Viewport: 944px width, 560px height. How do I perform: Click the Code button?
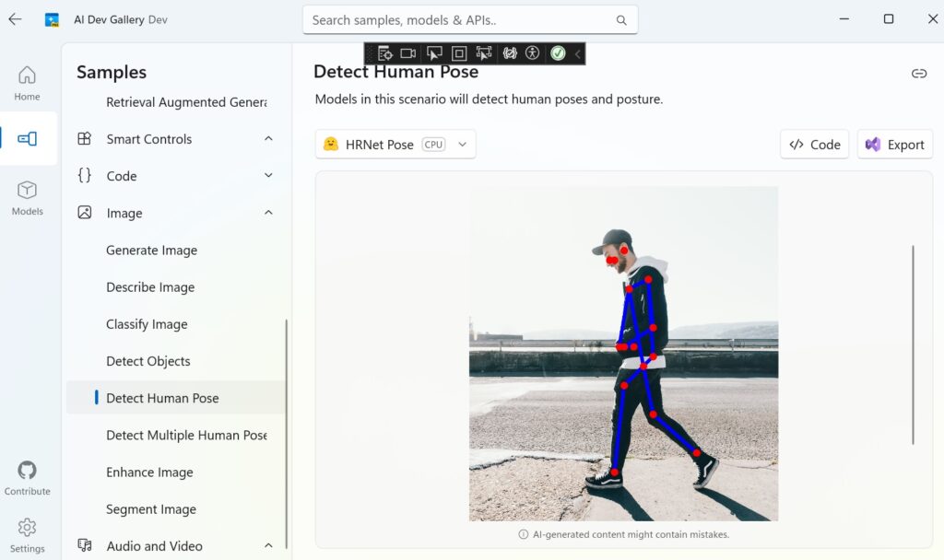pyautogui.click(x=814, y=144)
